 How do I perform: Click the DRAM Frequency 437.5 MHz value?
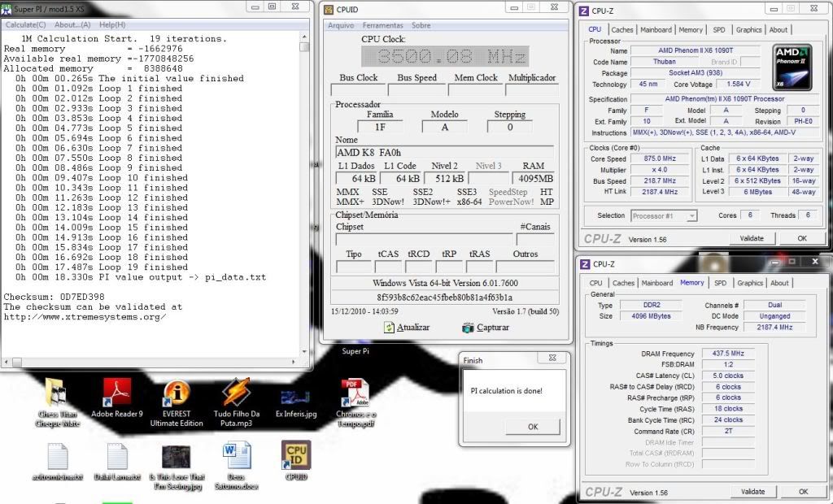click(728, 353)
